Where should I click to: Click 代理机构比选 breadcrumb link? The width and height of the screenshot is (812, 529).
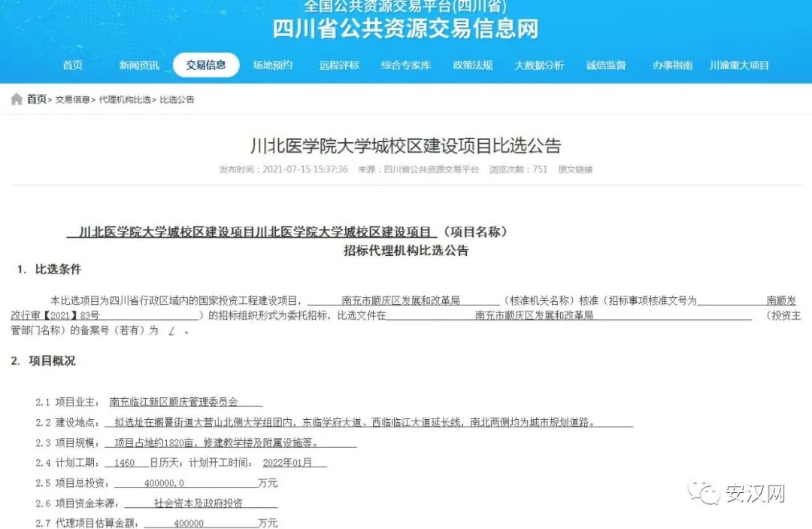coord(125,99)
